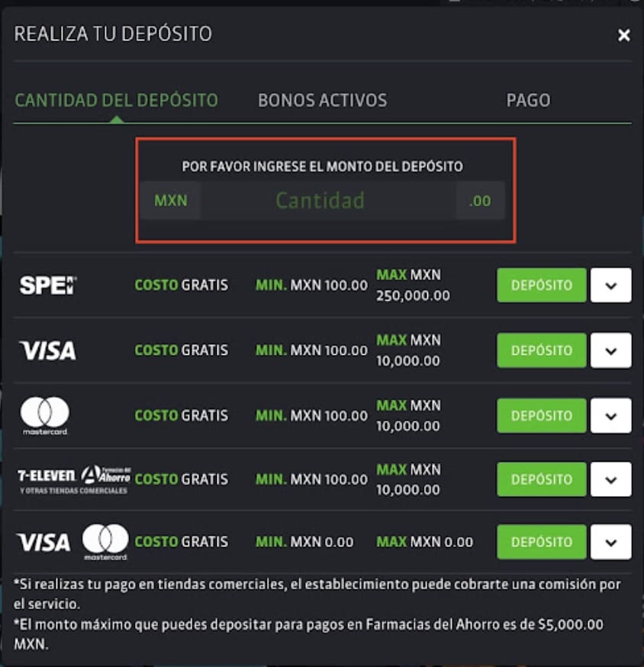
Task: Click DEPÓSITO for the 7-Eleven option
Action: coord(541,479)
